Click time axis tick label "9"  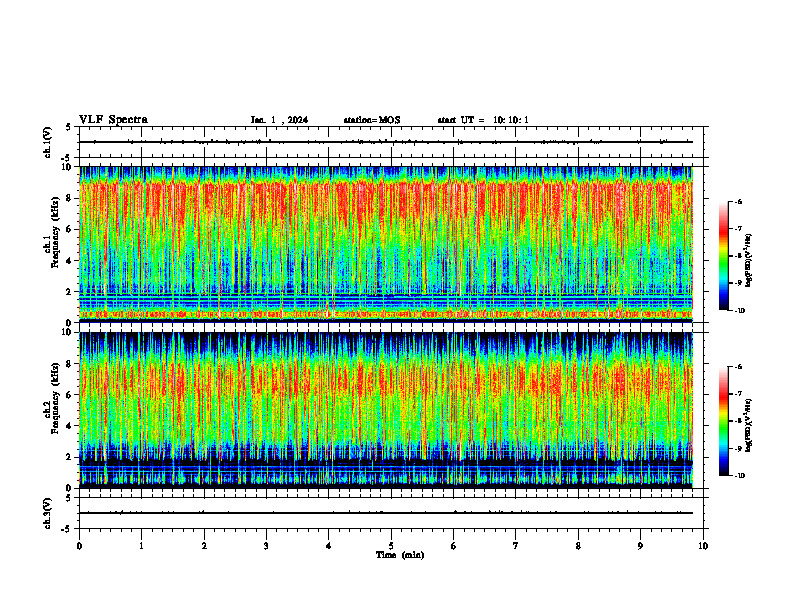(640, 546)
